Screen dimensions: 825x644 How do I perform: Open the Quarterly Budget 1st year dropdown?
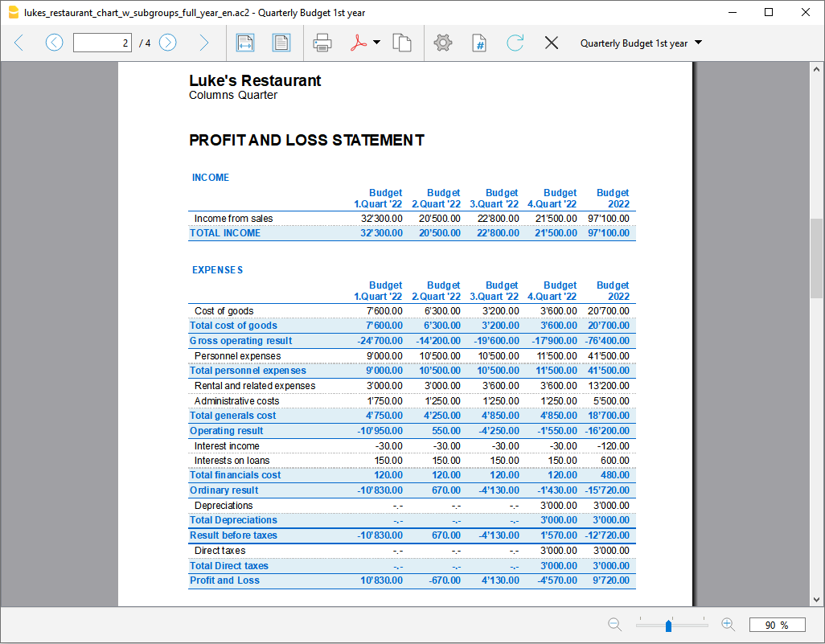tap(641, 43)
